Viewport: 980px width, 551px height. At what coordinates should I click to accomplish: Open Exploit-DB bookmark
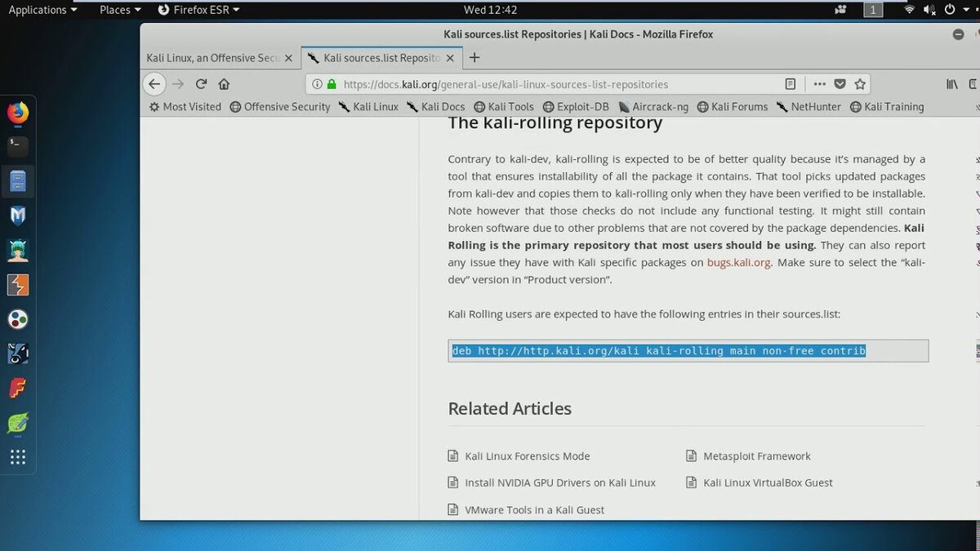click(575, 106)
